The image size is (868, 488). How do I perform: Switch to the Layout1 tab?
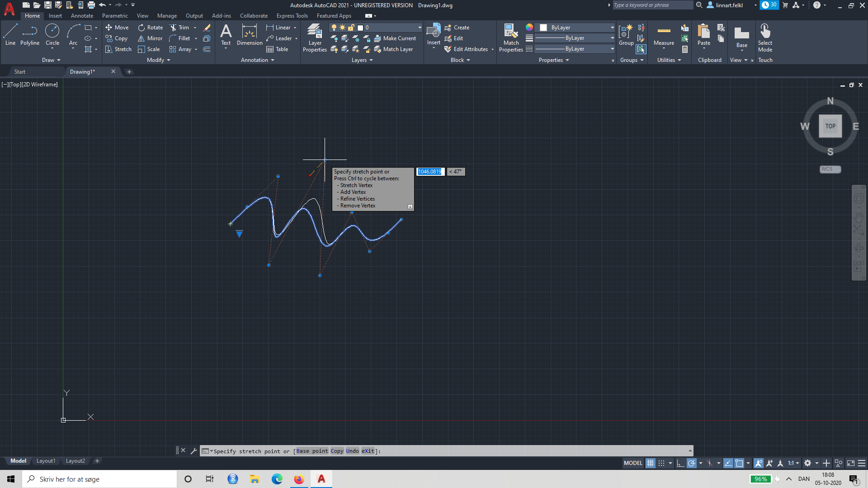click(x=46, y=461)
